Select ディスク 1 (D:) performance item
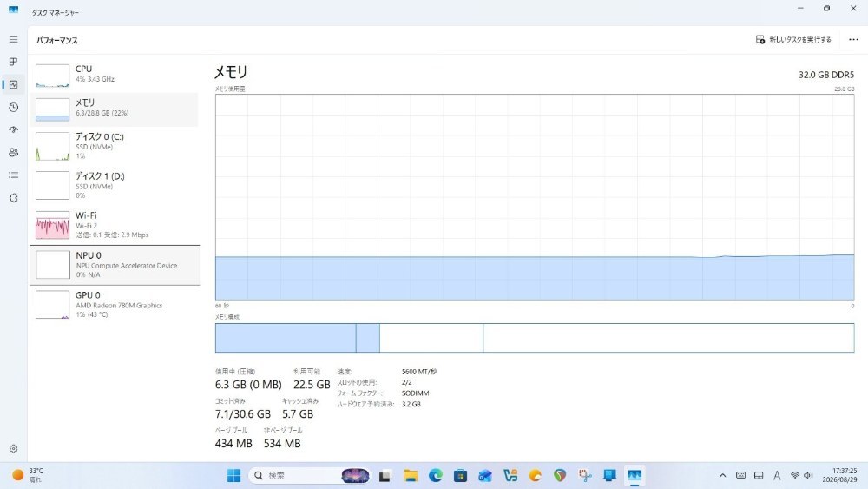Screen dimensions: 868x489 tap(115, 186)
